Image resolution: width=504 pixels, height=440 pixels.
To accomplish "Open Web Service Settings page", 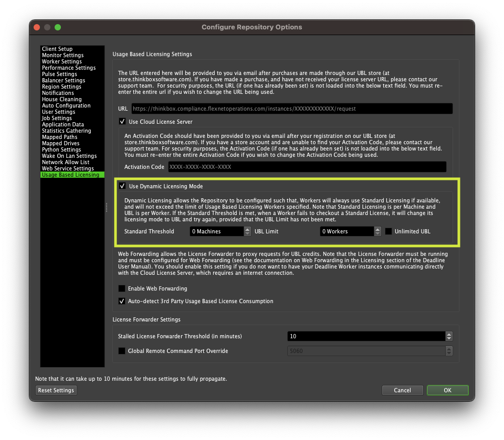I will pos(68,168).
